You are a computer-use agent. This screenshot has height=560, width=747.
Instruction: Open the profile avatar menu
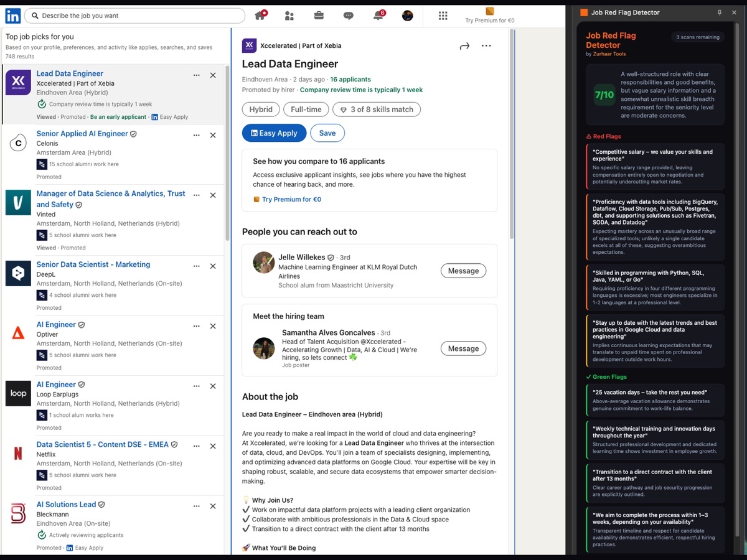pos(408,16)
